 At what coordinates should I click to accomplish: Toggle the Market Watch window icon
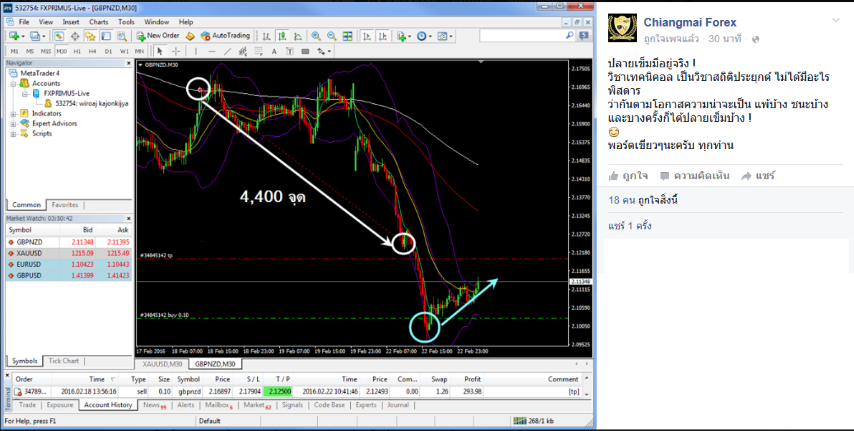tap(59, 36)
